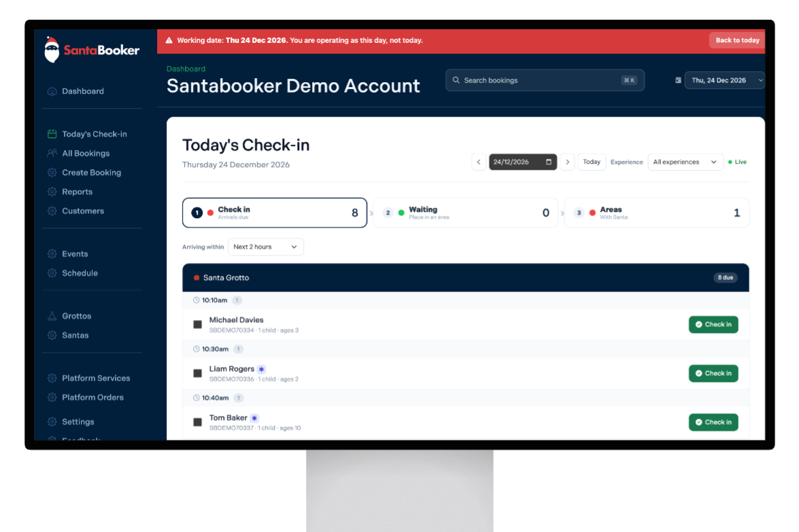The height and width of the screenshot is (532, 799).
Task: Click the star badge next to Liam Rogers
Action: pos(261,369)
